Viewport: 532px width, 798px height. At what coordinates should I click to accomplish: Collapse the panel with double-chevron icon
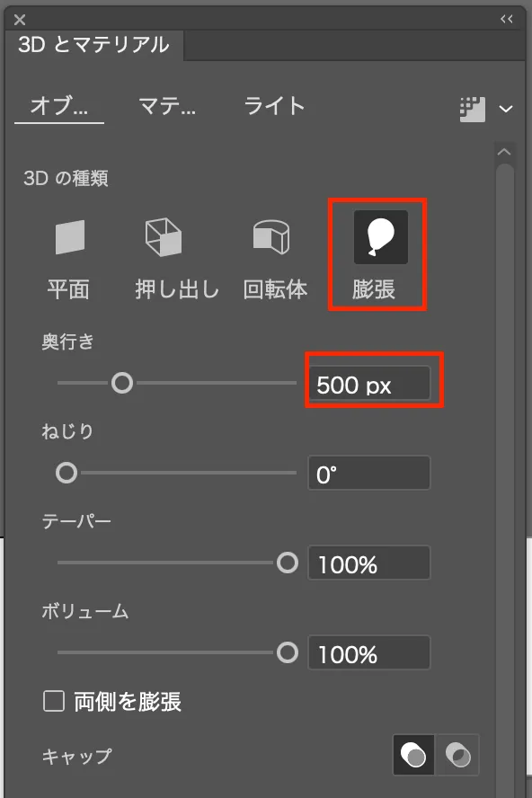507,20
